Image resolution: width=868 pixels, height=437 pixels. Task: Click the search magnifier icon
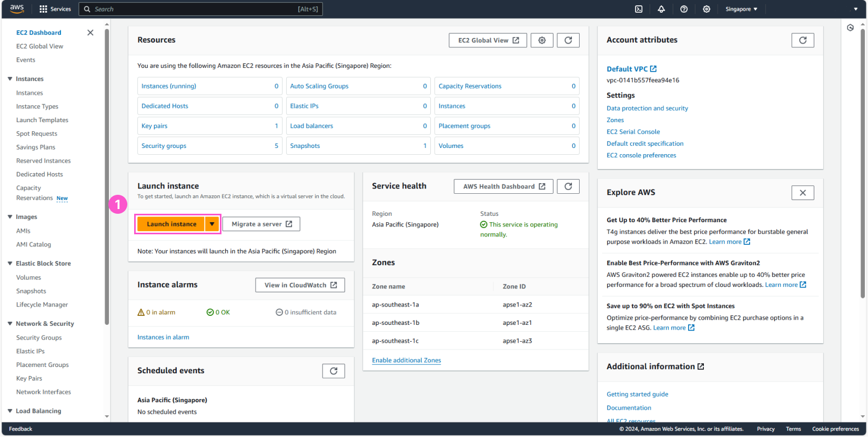[x=87, y=9]
